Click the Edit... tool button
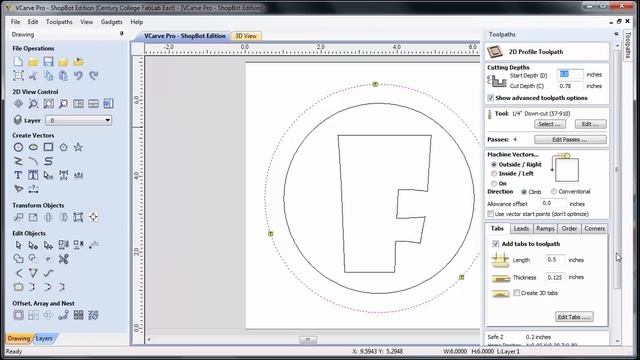 [591, 124]
